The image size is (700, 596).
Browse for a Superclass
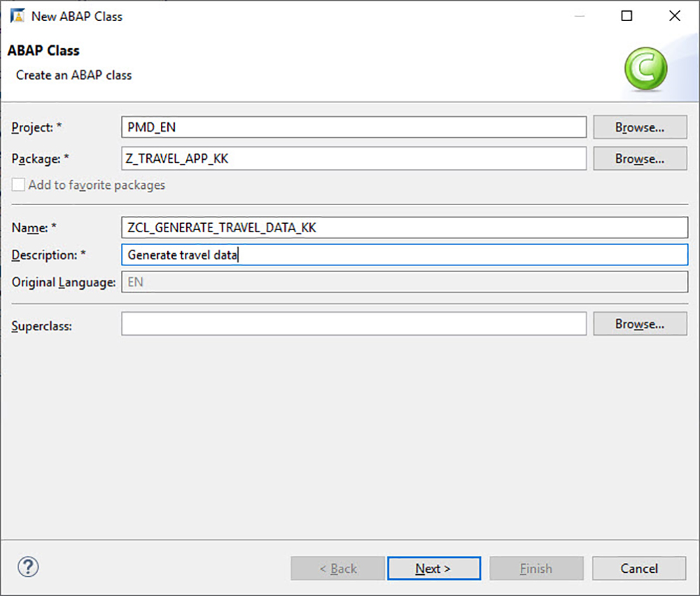point(638,323)
